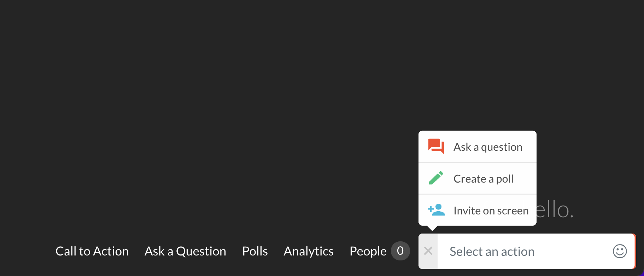Image resolution: width=644 pixels, height=276 pixels.
Task: Click the red right edge of input box
Action: pyautogui.click(x=635, y=251)
